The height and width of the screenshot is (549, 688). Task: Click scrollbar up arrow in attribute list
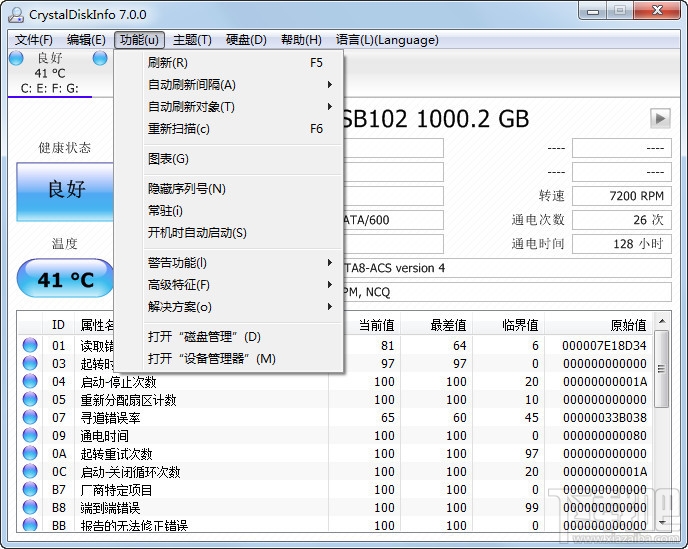click(662, 321)
